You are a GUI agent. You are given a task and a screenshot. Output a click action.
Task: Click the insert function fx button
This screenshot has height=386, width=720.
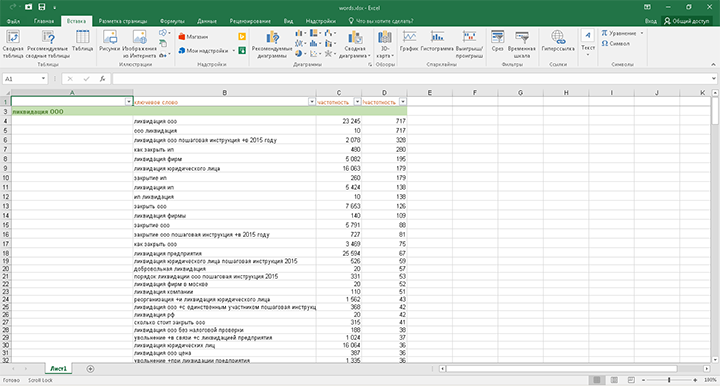pos(102,79)
